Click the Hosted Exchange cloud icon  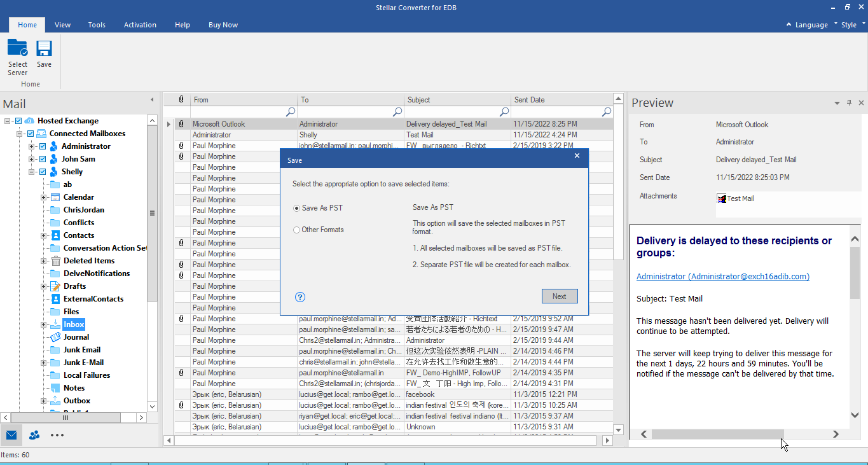[30, 121]
